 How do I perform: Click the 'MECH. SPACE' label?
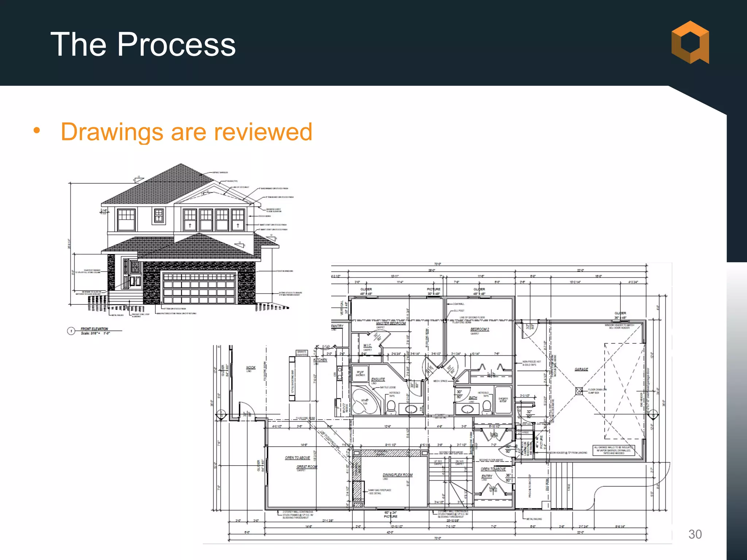[440, 381]
